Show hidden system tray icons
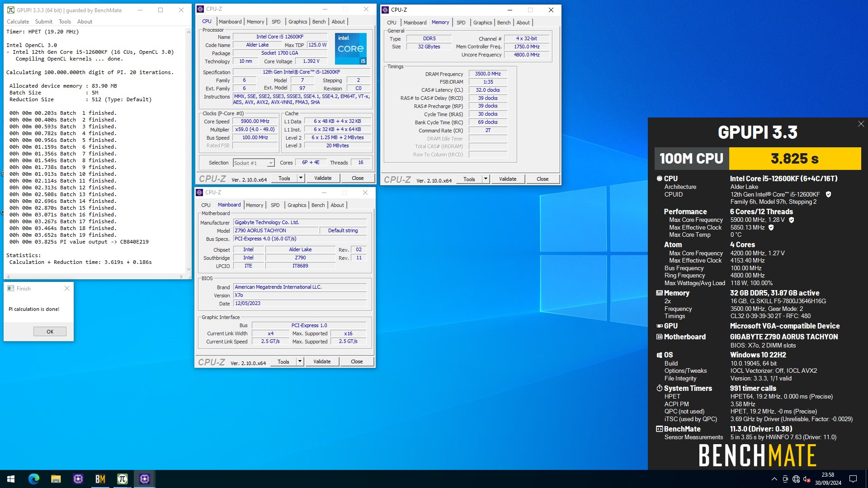Viewport: 868px width, 488px height. [774, 479]
